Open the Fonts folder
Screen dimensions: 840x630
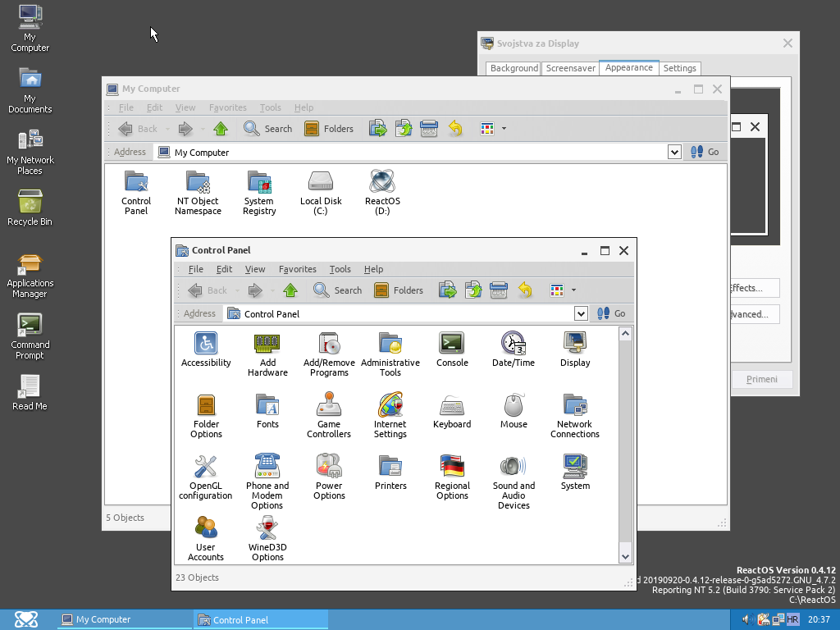tap(267, 411)
